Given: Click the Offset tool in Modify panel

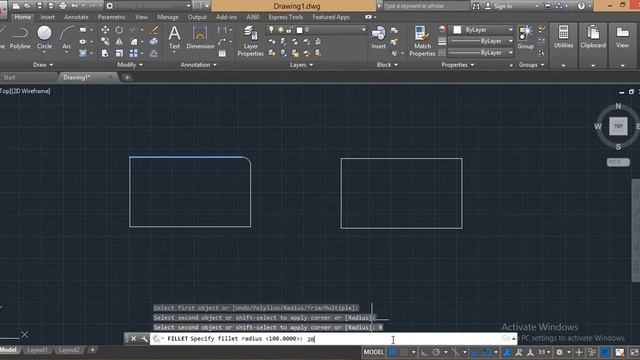Looking at the screenshot, I should click(153, 53).
